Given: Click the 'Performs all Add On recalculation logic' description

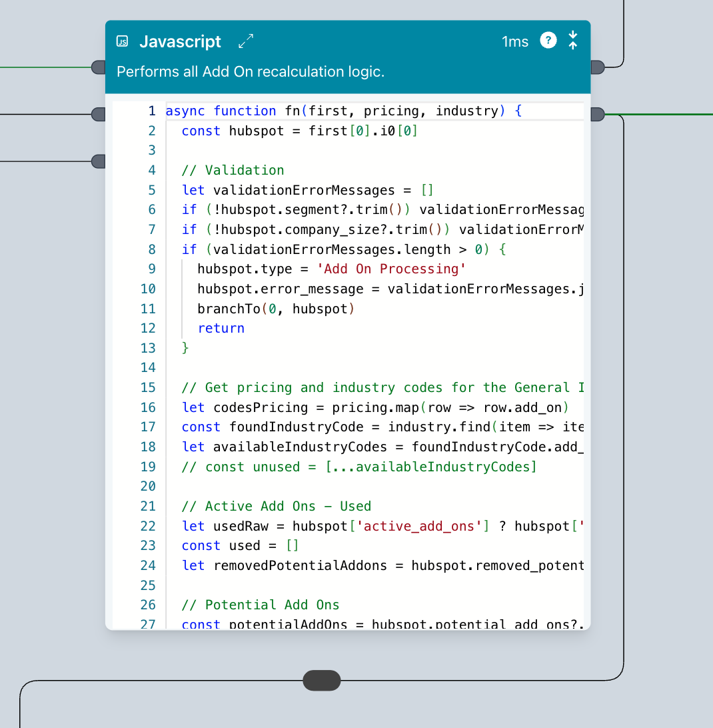Looking at the screenshot, I should (251, 72).
